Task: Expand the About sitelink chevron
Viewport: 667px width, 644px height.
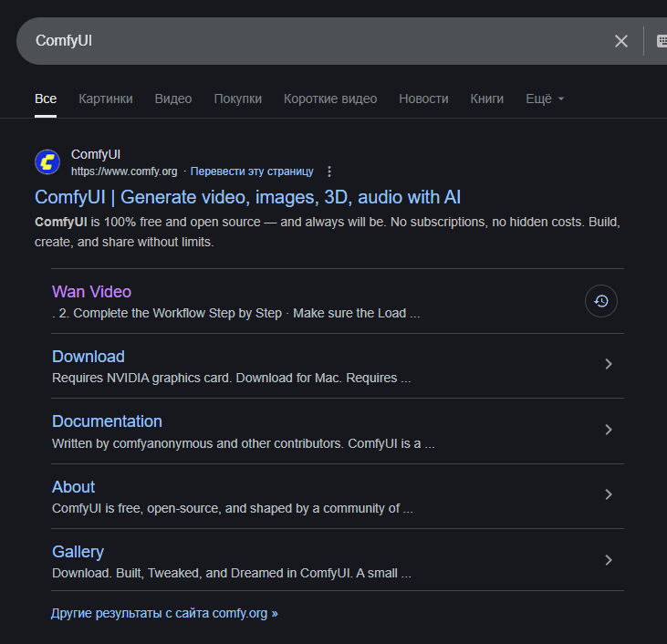Action: pyautogui.click(x=609, y=494)
